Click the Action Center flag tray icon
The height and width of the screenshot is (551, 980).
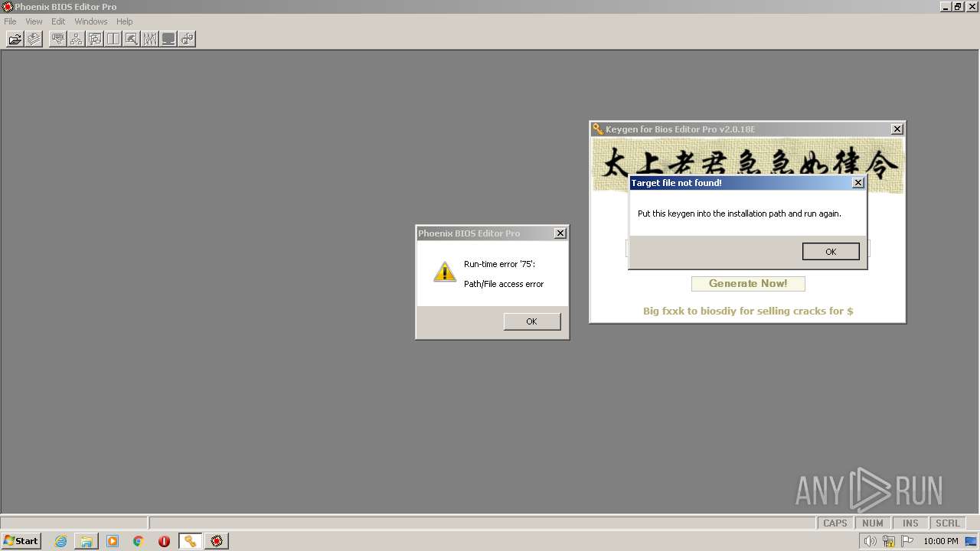907,541
